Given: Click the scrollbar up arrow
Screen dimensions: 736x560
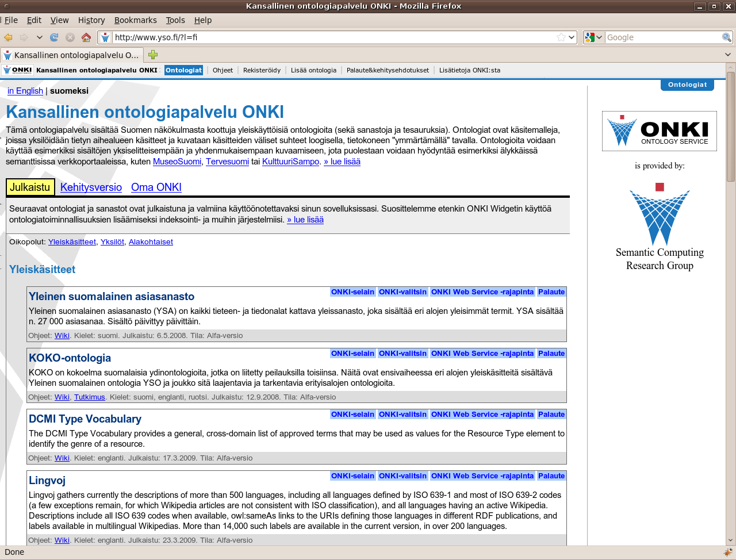Looking at the screenshot, I should 730,67.
